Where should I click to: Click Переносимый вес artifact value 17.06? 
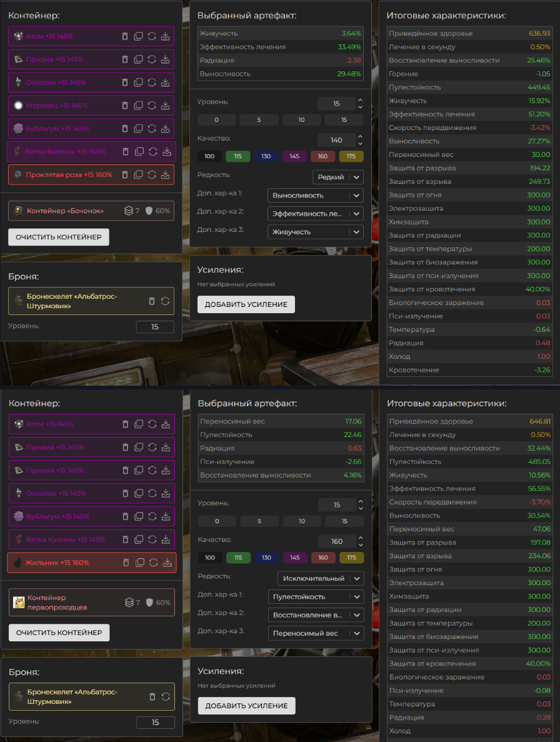coord(353,421)
